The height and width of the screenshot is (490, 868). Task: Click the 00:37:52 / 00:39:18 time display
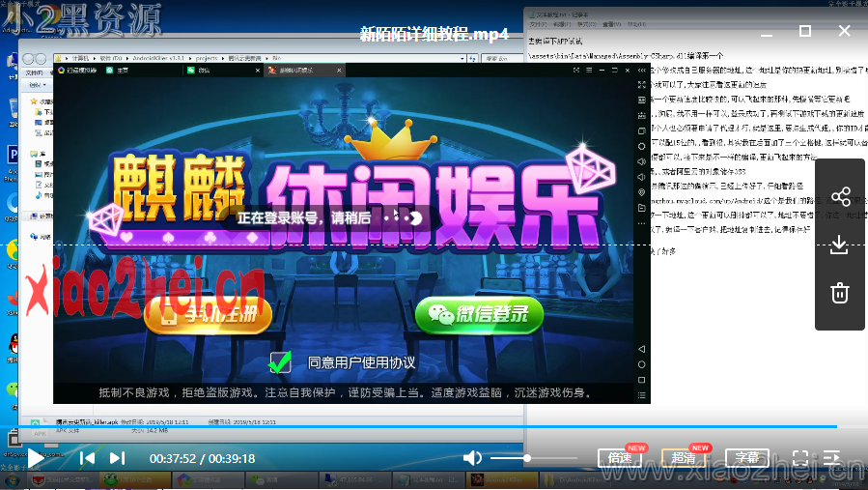coord(202,458)
